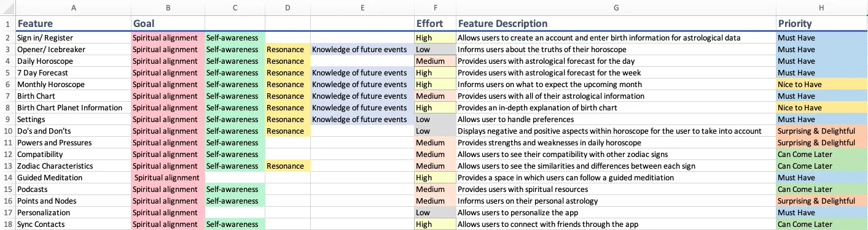The image size is (868, 230).
Task: Select column E header
Action: click(x=362, y=8)
